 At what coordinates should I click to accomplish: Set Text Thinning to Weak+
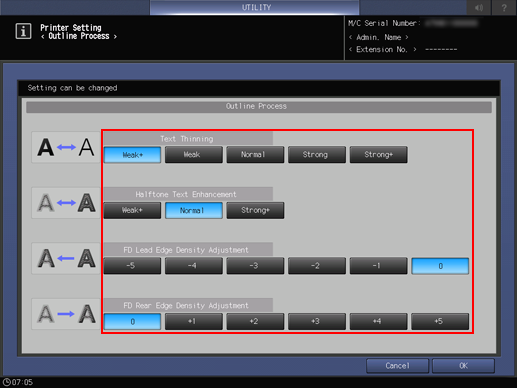132,155
